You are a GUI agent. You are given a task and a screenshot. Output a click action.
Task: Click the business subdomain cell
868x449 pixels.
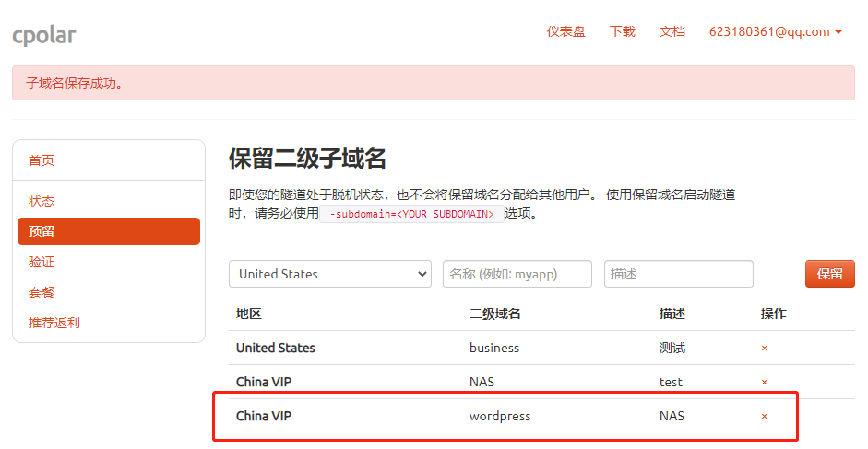494,348
